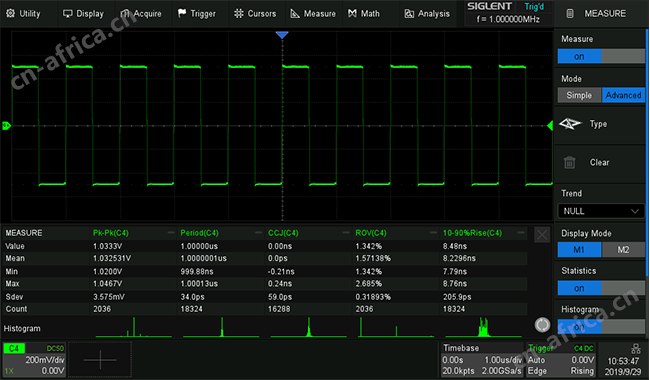Click the Measure ruler icon in menu bar

pos(295,14)
